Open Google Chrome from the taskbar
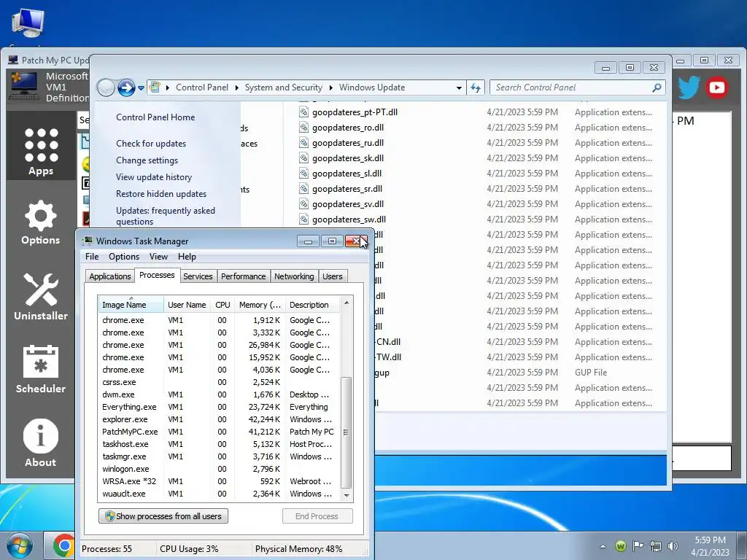 click(x=63, y=545)
